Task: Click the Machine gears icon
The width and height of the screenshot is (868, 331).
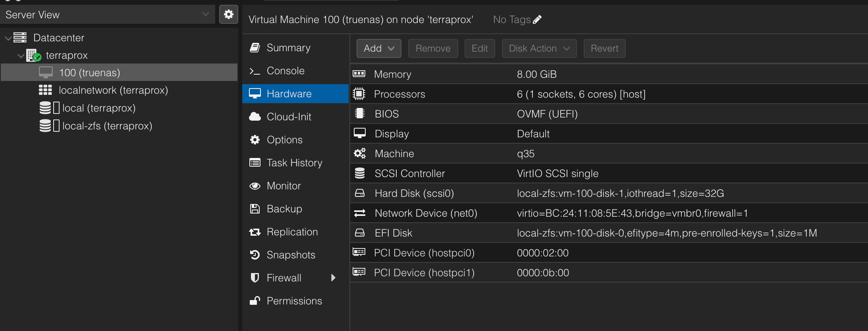Action: coord(360,153)
